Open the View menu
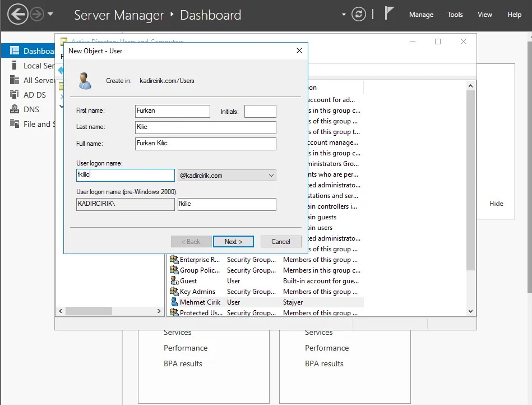Viewport: 532px width, 405px height. (x=484, y=15)
